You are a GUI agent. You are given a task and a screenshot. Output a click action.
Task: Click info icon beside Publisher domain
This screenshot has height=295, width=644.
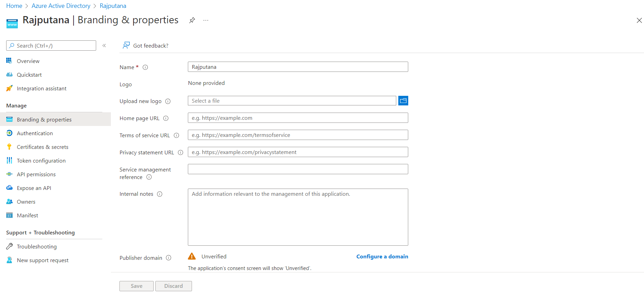168,258
